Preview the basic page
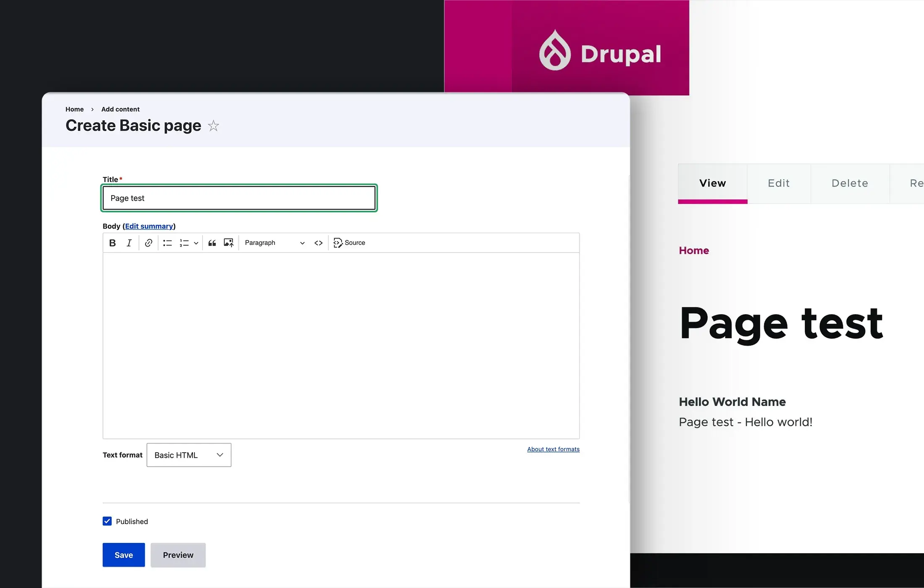Viewport: 924px width, 588px height. [178, 555]
